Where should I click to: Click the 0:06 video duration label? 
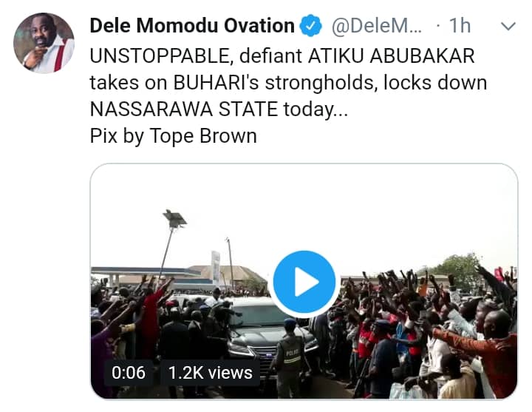(129, 373)
